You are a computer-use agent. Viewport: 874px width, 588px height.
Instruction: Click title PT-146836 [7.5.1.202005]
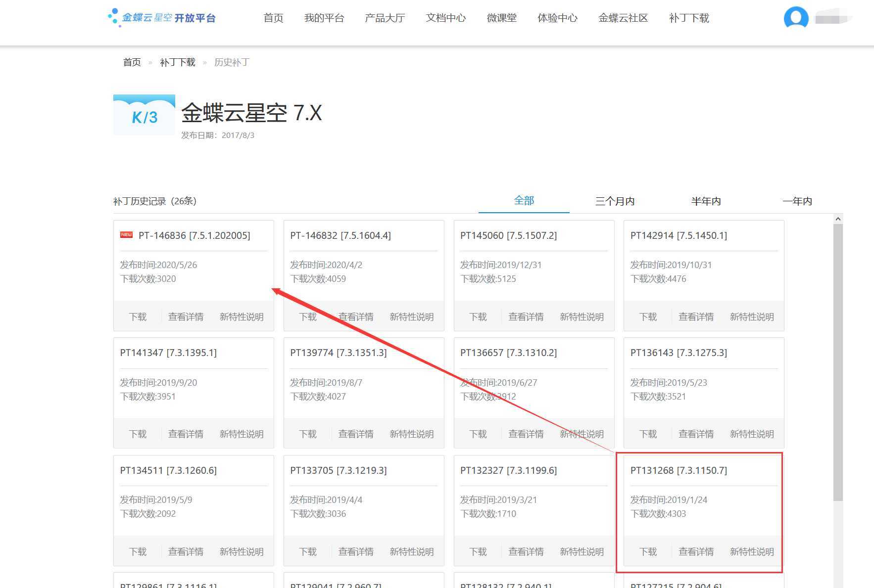(194, 235)
